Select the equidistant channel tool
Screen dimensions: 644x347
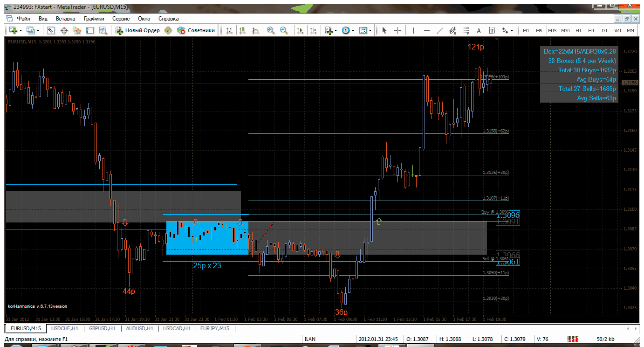(x=452, y=30)
